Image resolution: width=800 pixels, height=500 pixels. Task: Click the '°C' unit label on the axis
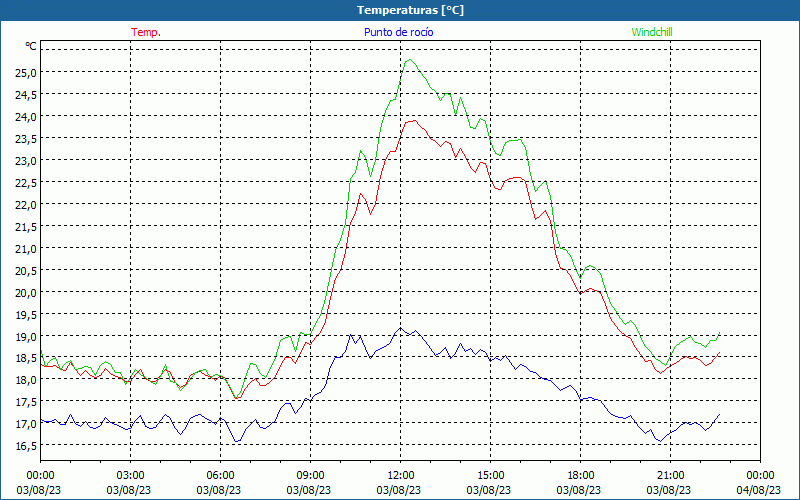click(31, 46)
